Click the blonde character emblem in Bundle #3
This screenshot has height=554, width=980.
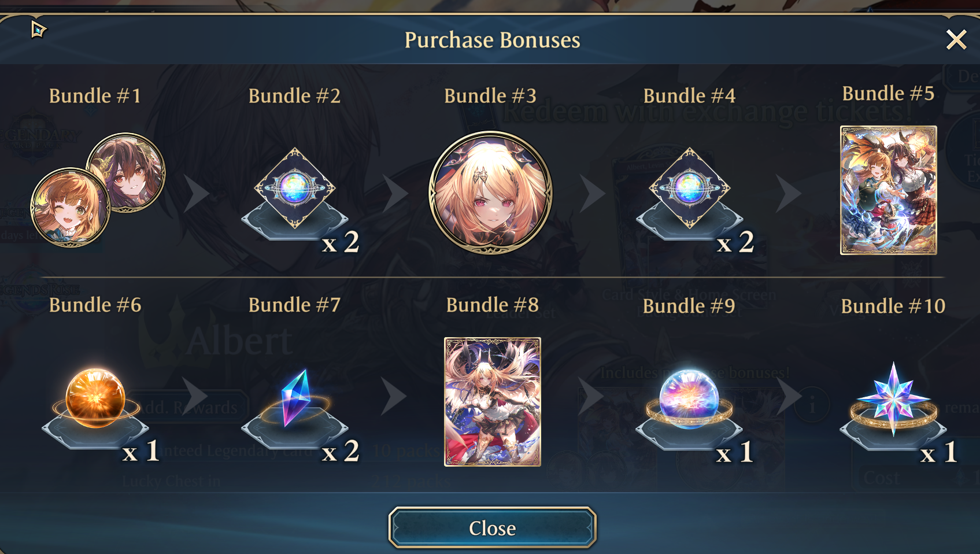point(490,193)
